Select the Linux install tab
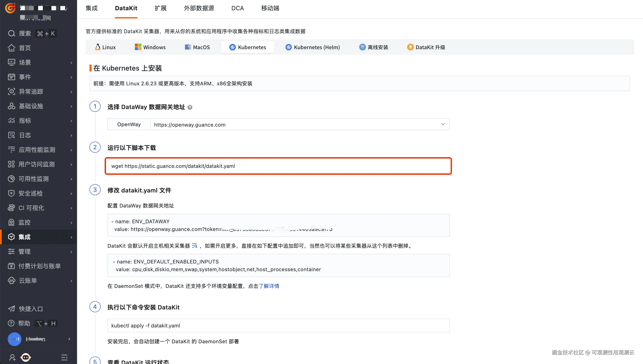The image size is (643, 364). [105, 47]
